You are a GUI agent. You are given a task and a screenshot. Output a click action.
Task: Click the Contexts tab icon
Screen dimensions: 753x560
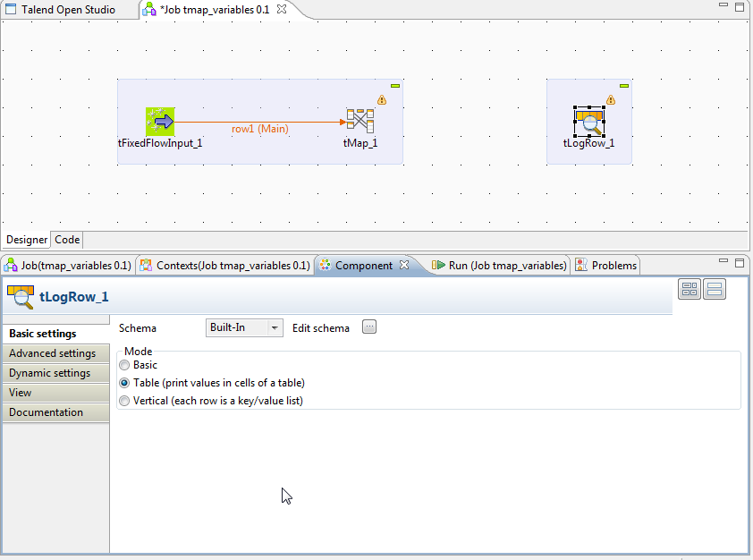[x=146, y=265]
